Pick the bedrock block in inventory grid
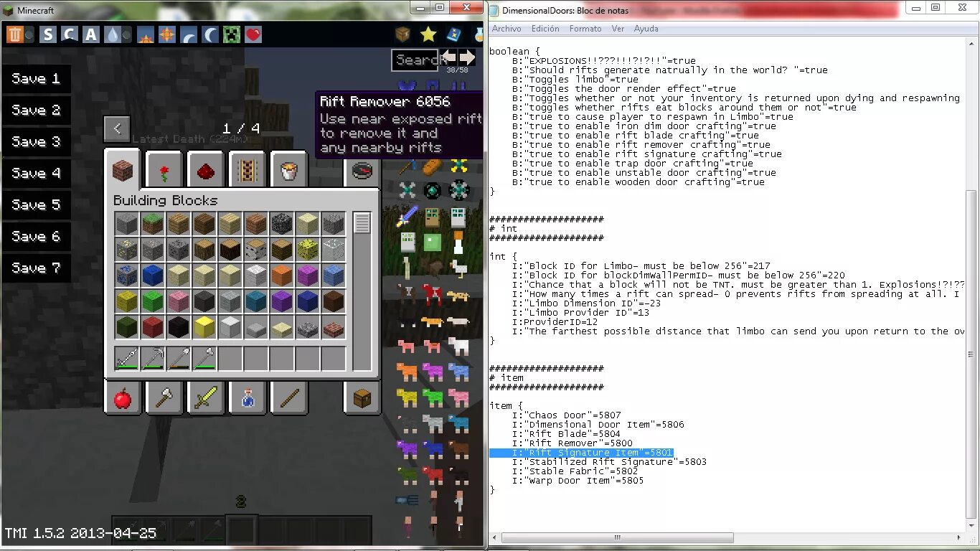 (281, 224)
